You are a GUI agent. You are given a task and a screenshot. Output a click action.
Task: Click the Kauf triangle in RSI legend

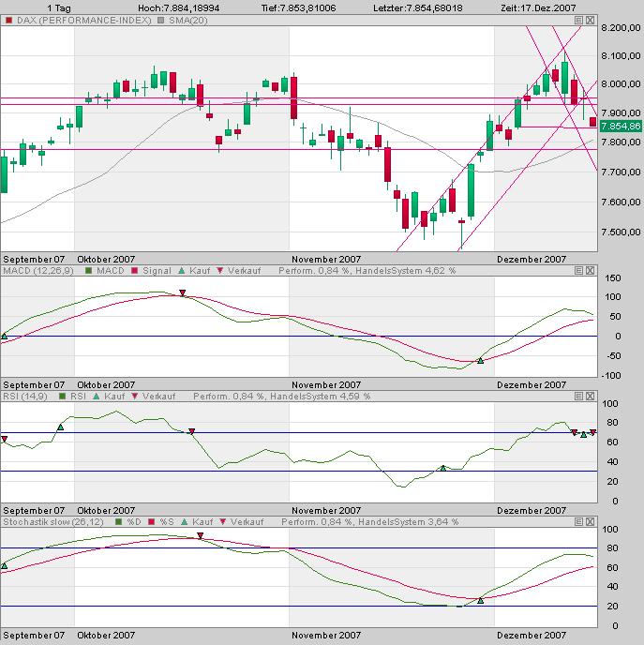(x=97, y=397)
